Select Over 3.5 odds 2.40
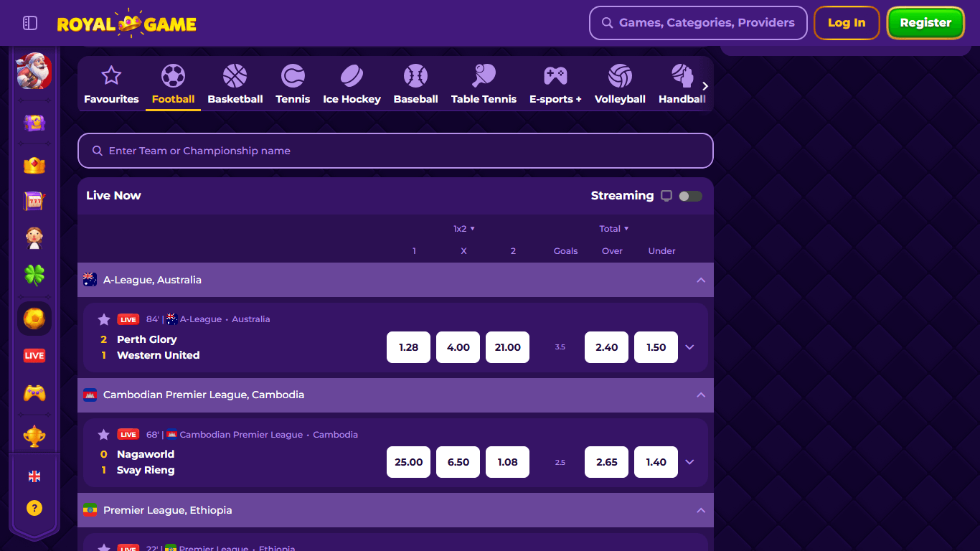 click(x=606, y=347)
